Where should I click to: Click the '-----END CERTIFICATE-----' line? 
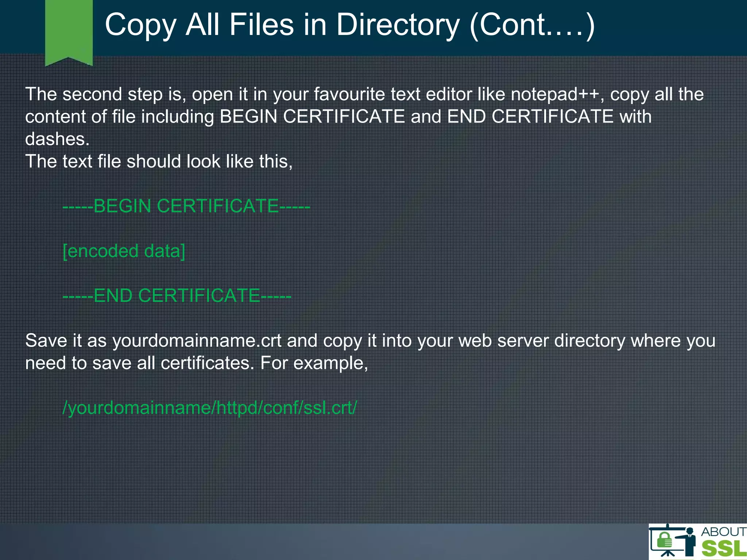(x=177, y=296)
